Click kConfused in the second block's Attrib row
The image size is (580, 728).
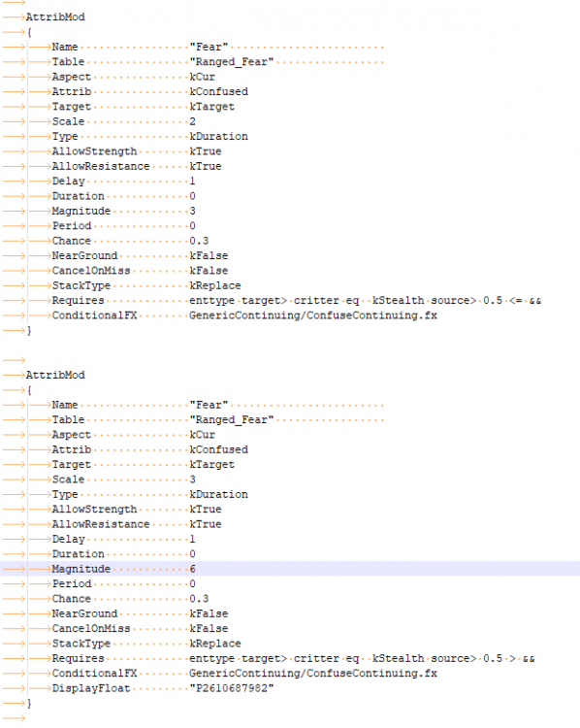coord(218,449)
